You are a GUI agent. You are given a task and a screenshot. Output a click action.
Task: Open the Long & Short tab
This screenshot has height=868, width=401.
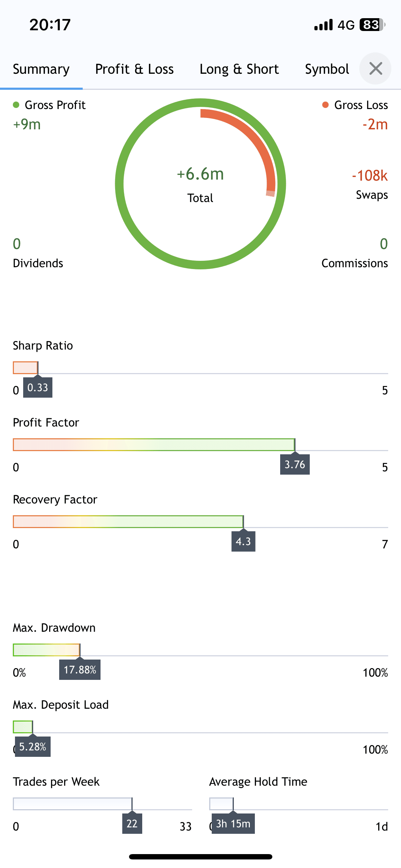(239, 69)
